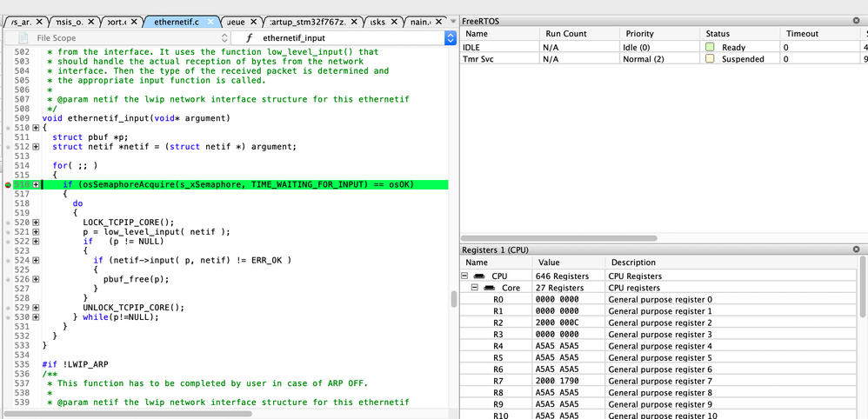Show hidden tabs overflow arrow
Screen dimensions: 868x419
453,22
